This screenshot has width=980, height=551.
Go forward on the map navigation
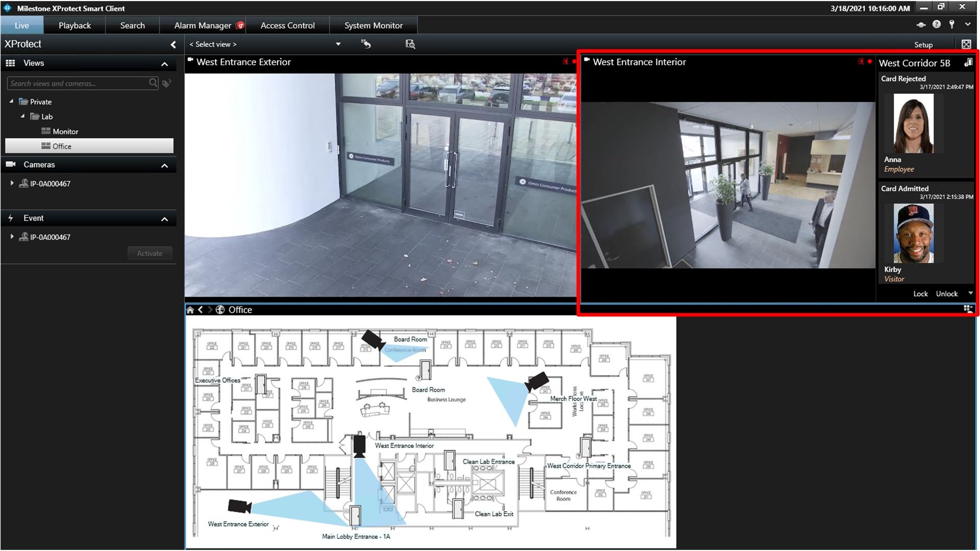pyautogui.click(x=210, y=310)
